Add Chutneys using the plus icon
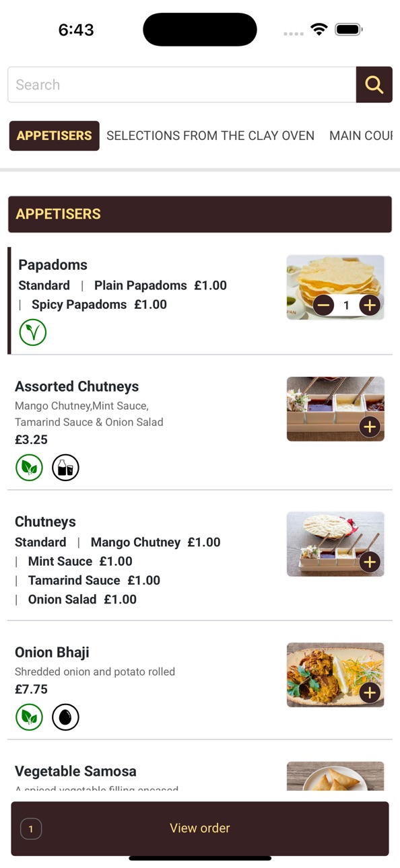This screenshot has width=400, height=868. point(370,562)
